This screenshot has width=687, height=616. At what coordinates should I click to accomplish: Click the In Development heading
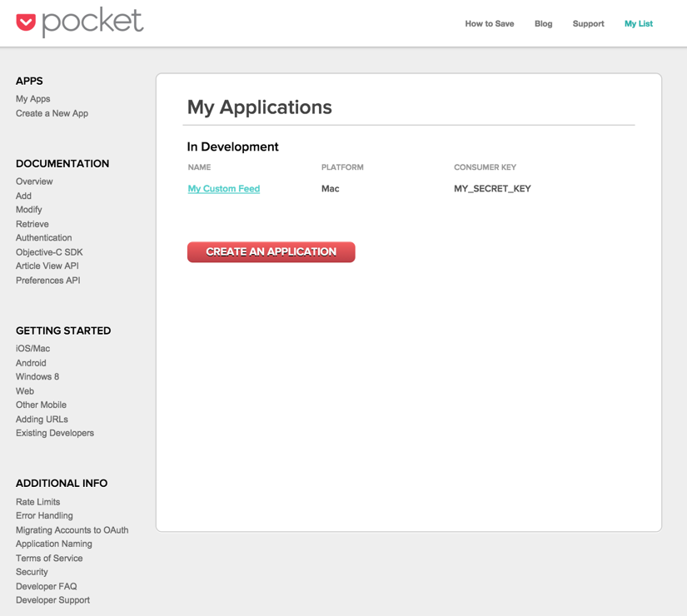point(232,147)
